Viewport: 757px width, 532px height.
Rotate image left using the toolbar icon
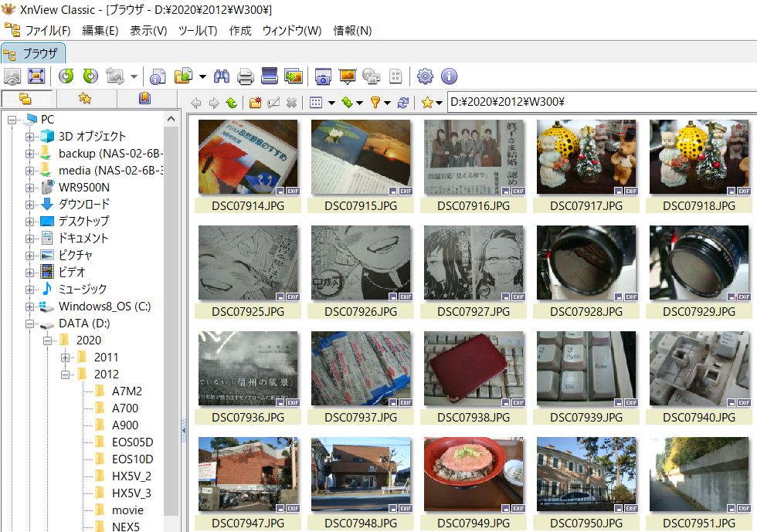[x=66, y=76]
